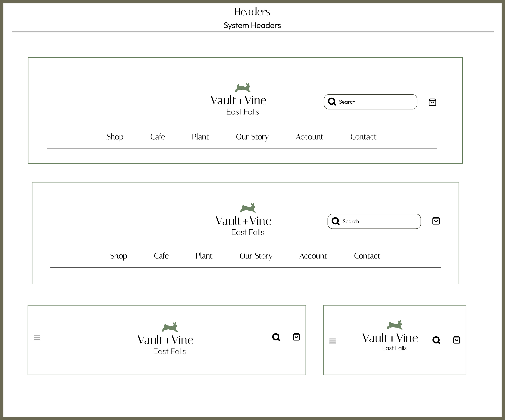This screenshot has height=420, width=505.
Task: Click magnifier icon in narrow mobile header
Action: pyautogui.click(x=436, y=340)
